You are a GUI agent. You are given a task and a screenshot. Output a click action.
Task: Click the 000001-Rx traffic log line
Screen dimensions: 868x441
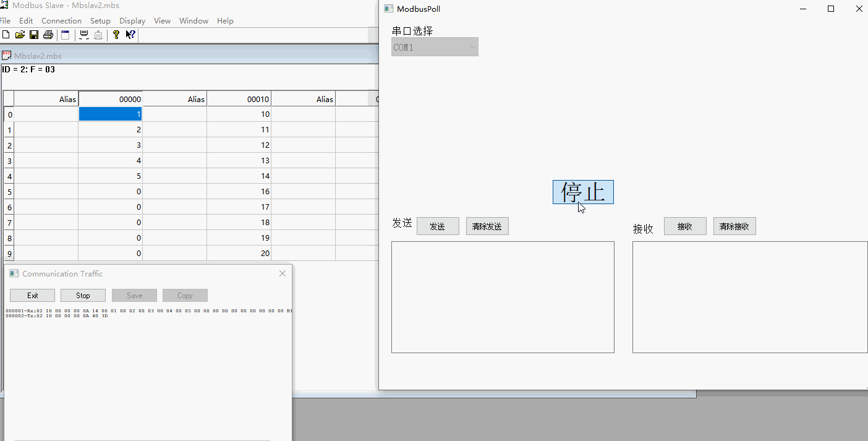[148, 311]
